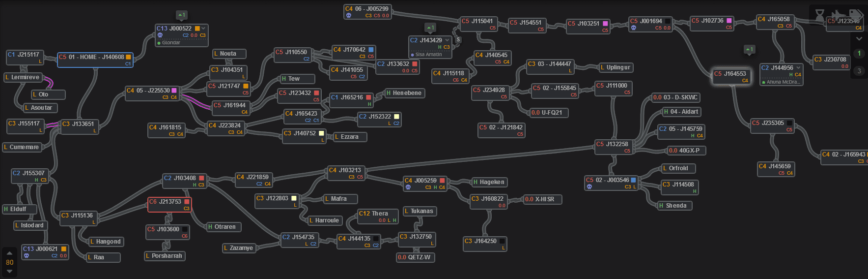Click the skull icon on 02 - J003546
The width and height of the screenshot is (868, 279).
[589, 187]
